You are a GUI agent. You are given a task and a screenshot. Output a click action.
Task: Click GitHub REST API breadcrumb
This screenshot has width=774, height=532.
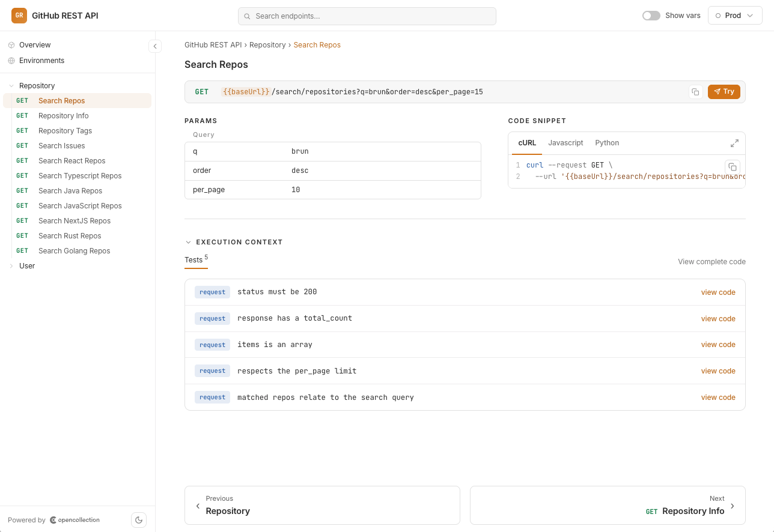pyautogui.click(x=213, y=45)
